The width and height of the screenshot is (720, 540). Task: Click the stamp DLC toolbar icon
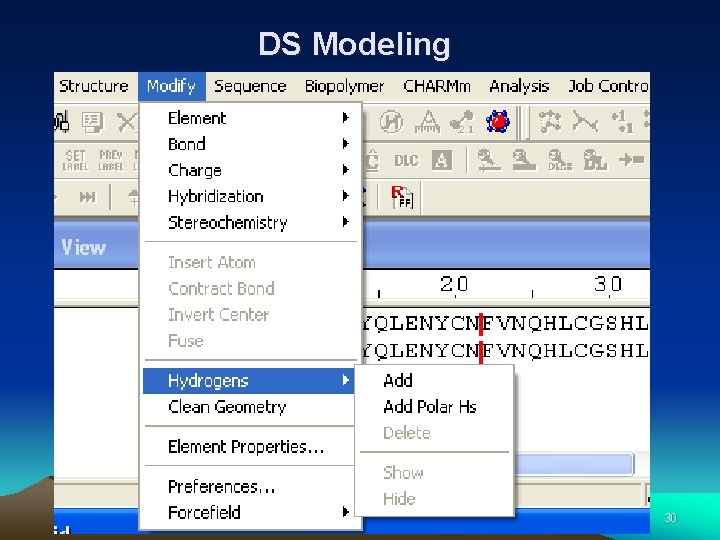560,161
